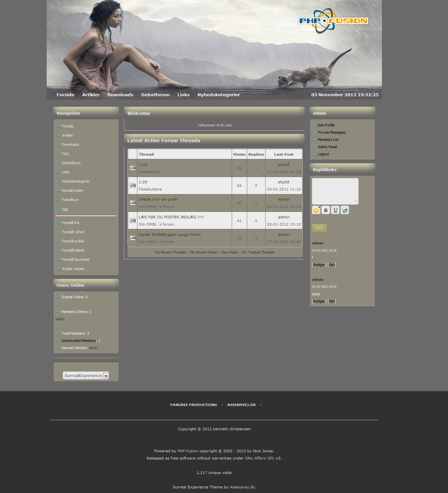Open Debatforum in the top menu bar

click(x=155, y=95)
